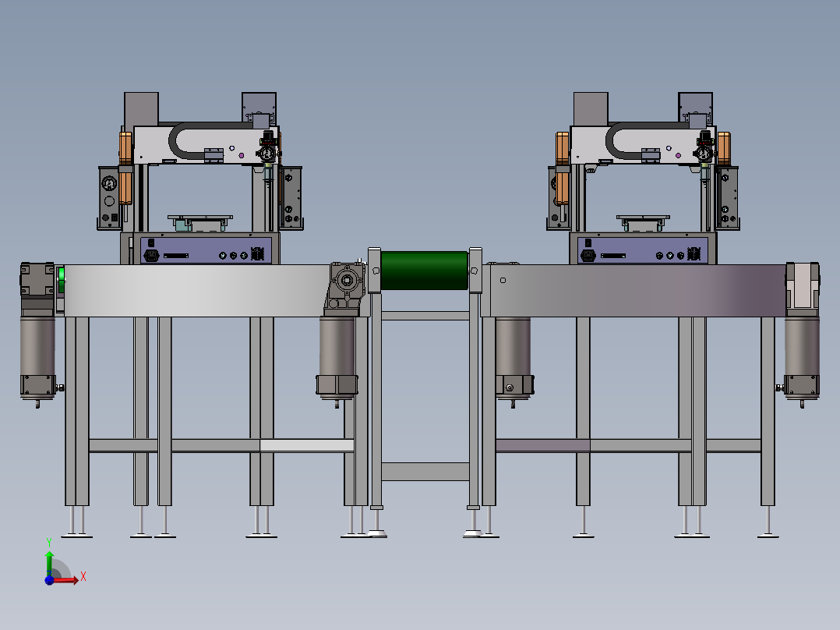Select the white lower crossbar of the left frame
840x630 pixels.
pos(306,445)
